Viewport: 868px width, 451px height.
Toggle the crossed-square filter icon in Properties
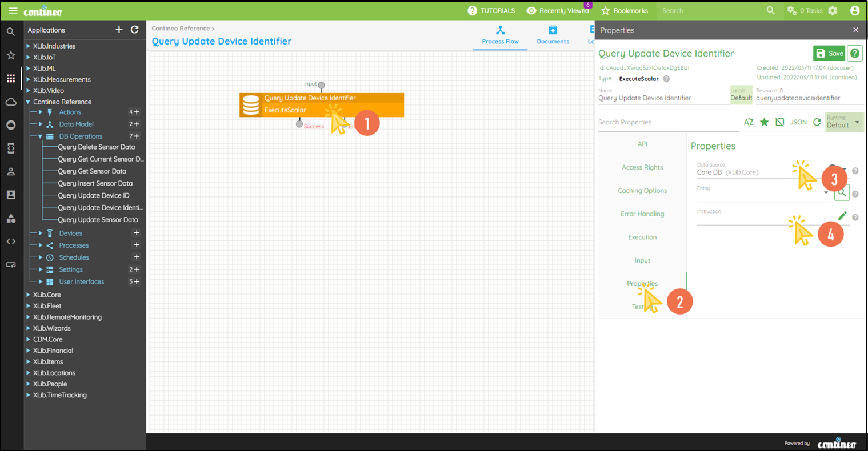pyautogui.click(x=779, y=122)
